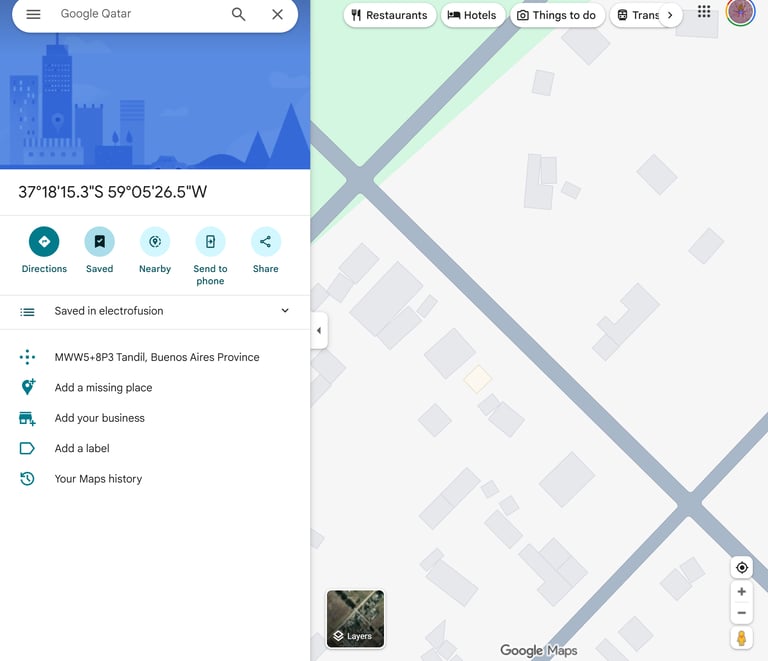
Task: Click the Street View pegman
Action: click(742, 638)
